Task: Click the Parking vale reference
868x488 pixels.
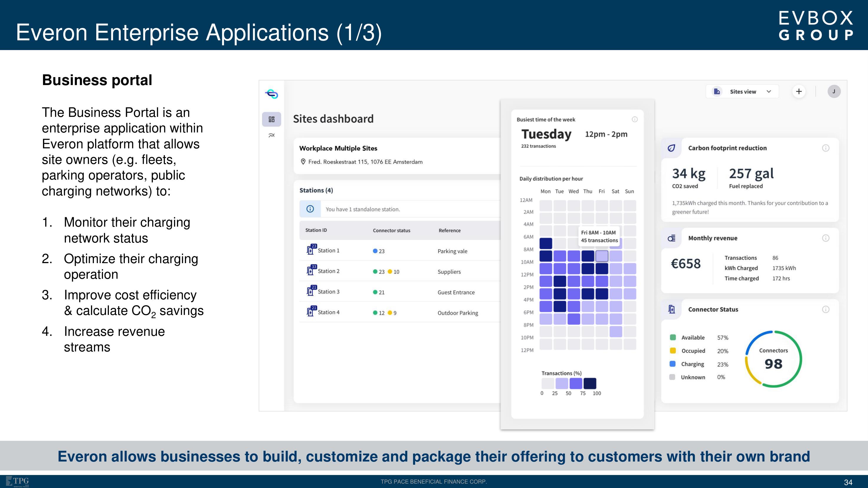Action: (452, 251)
